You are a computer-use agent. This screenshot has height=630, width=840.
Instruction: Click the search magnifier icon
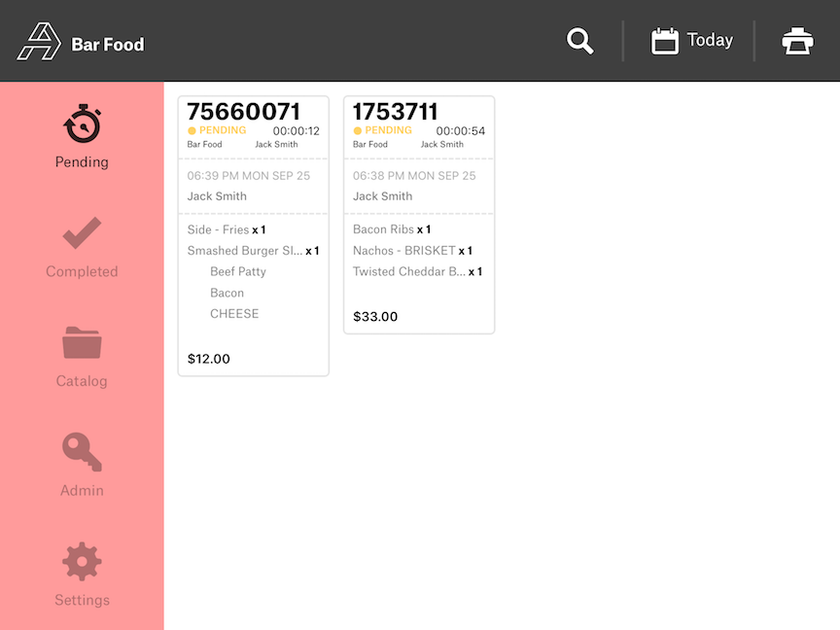580,41
